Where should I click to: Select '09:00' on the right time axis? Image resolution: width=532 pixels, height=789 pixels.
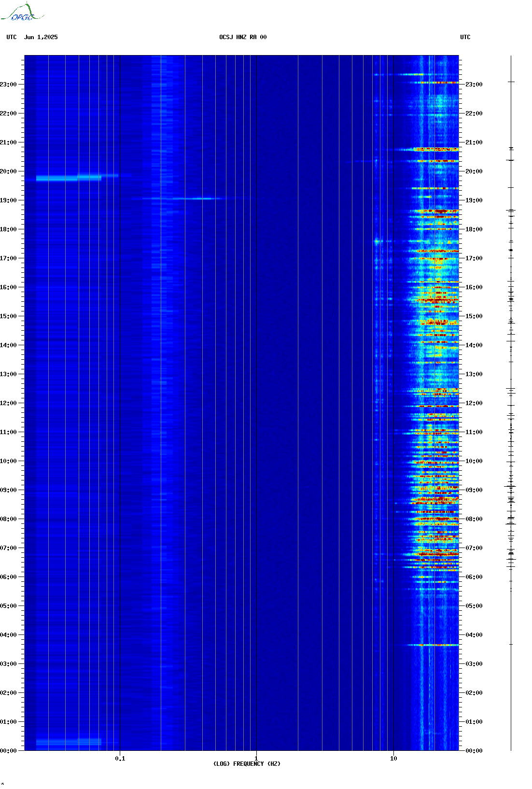[474, 490]
